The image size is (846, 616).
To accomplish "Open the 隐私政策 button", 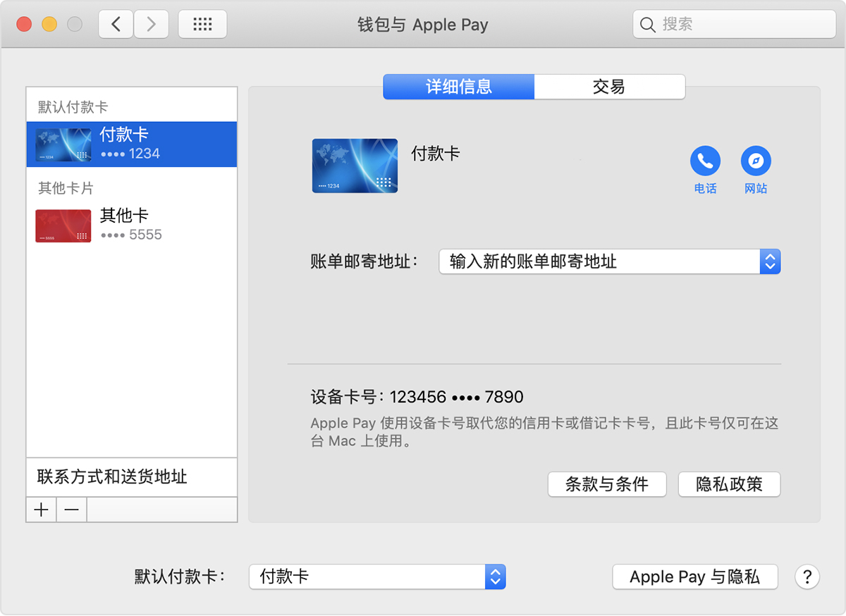I will tap(729, 484).
